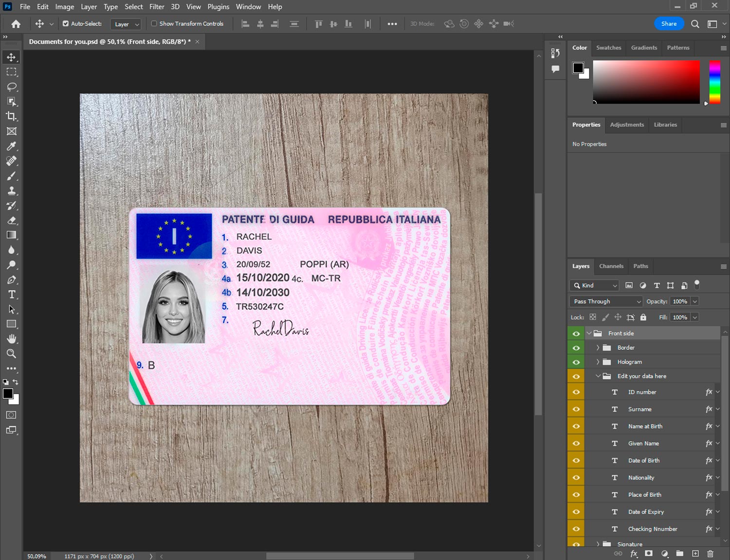
Task: Uncheck the Auto-Select checkbox
Action: (x=66, y=23)
